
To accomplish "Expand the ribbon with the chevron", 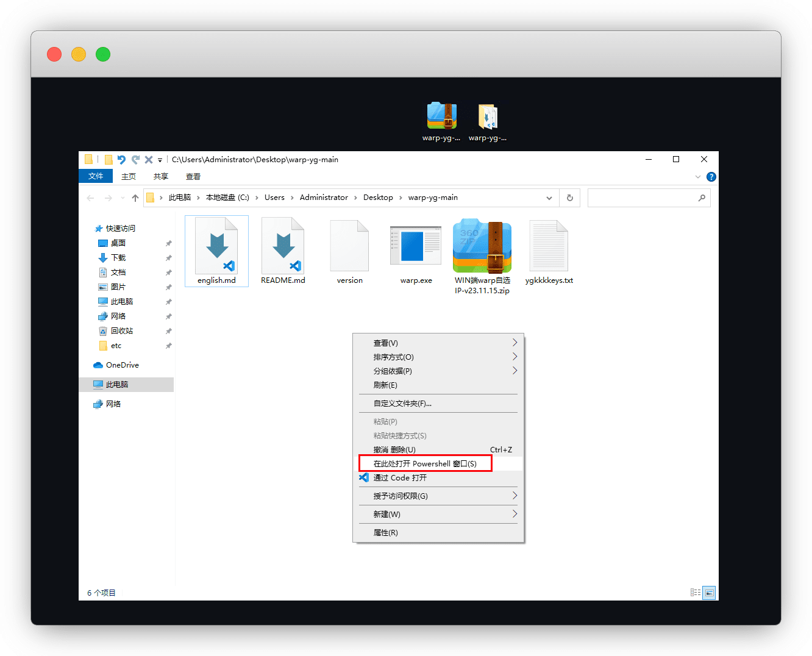I will point(698,177).
